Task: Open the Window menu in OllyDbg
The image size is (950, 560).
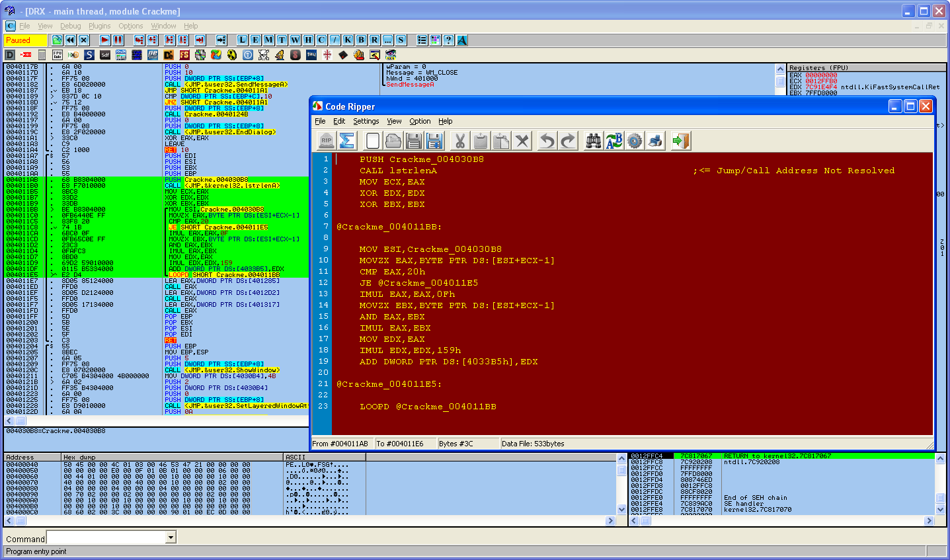Action: [163, 26]
